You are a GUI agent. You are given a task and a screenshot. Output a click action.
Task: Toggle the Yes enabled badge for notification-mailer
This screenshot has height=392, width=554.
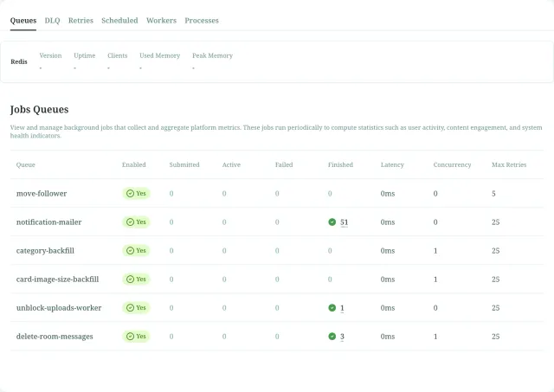[136, 222]
